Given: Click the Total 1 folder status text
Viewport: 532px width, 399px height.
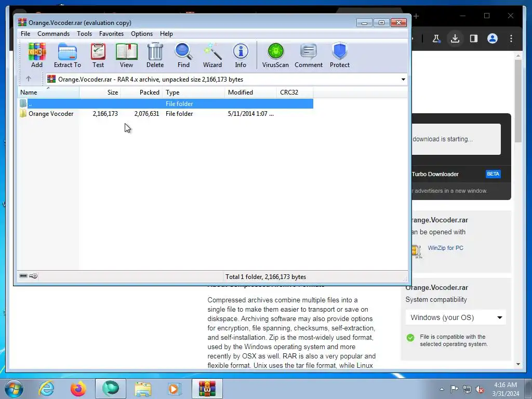Looking at the screenshot, I should coord(265,277).
